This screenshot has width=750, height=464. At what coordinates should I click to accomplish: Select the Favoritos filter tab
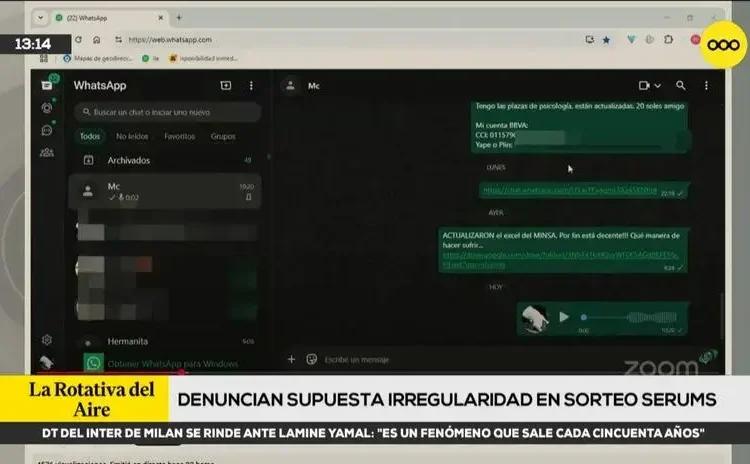[179, 136]
